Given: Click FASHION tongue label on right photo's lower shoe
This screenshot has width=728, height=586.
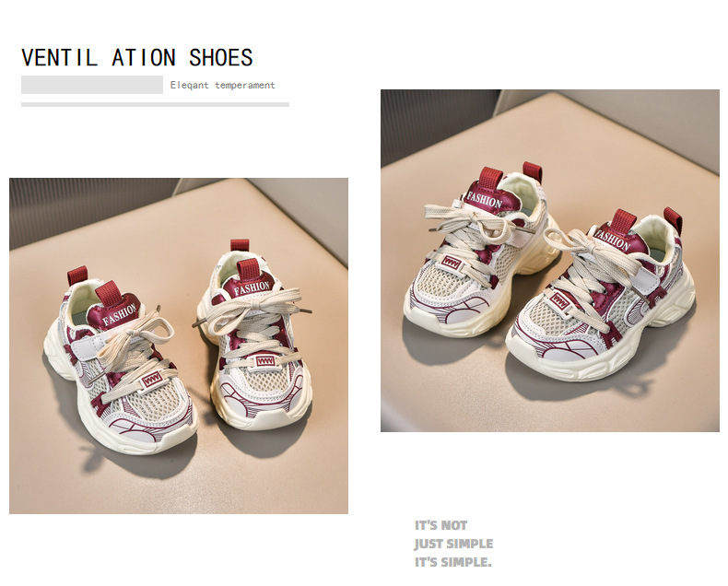Looking at the screenshot, I should point(613,240).
